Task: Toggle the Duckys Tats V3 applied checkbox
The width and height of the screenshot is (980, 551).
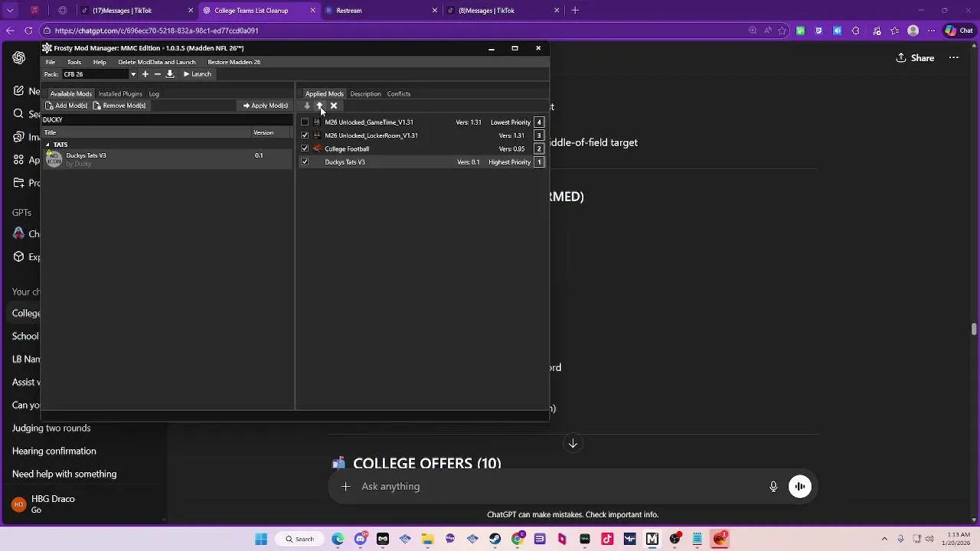Action: click(x=305, y=162)
